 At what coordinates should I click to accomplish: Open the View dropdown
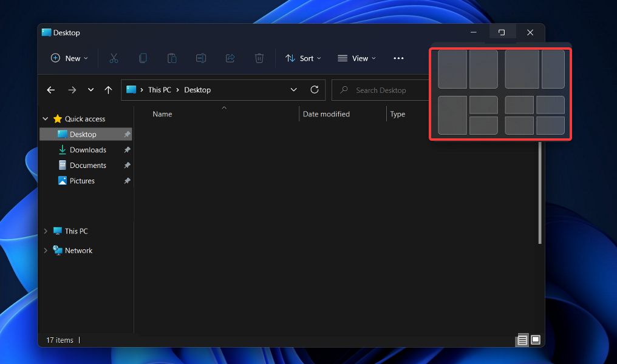(x=356, y=58)
